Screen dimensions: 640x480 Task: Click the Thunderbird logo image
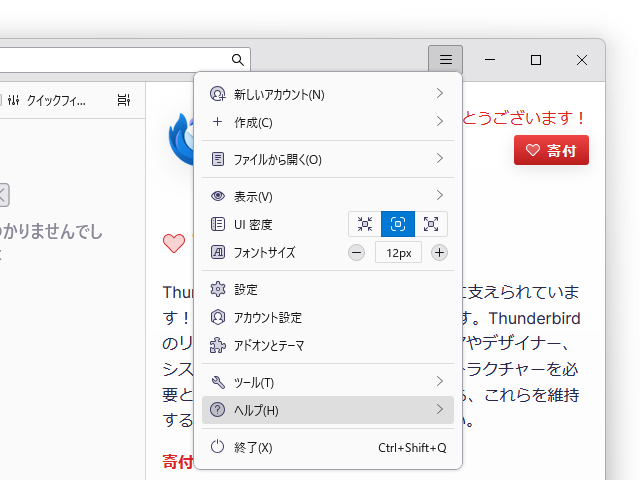point(182,139)
